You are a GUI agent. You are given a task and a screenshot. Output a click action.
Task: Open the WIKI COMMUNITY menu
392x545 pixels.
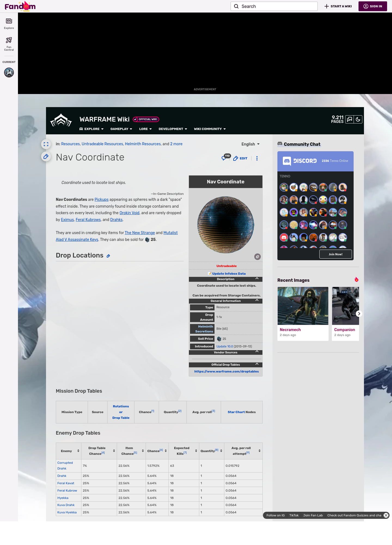210,129
